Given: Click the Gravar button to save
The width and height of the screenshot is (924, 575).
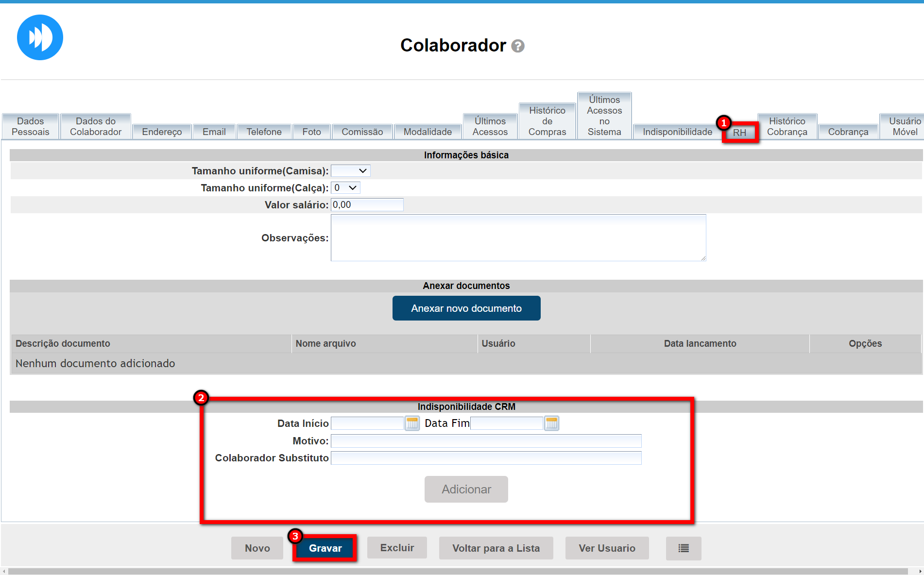Looking at the screenshot, I should [x=325, y=548].
